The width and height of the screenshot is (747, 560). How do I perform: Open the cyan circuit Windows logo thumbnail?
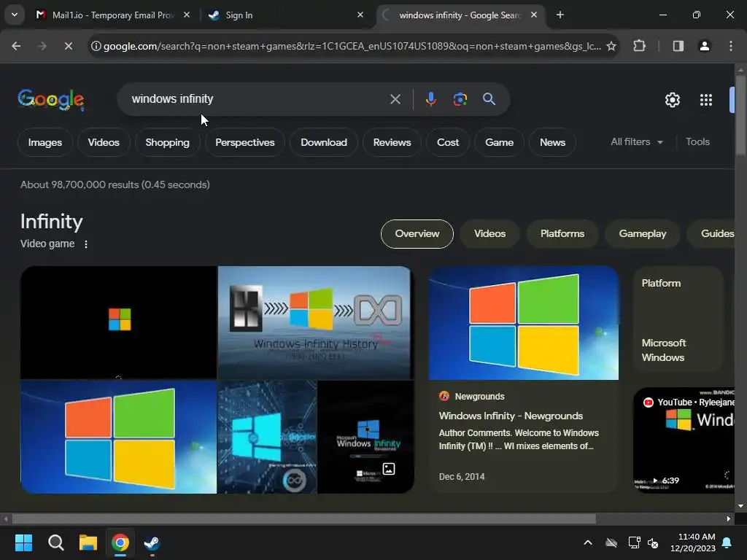point(267,437)
